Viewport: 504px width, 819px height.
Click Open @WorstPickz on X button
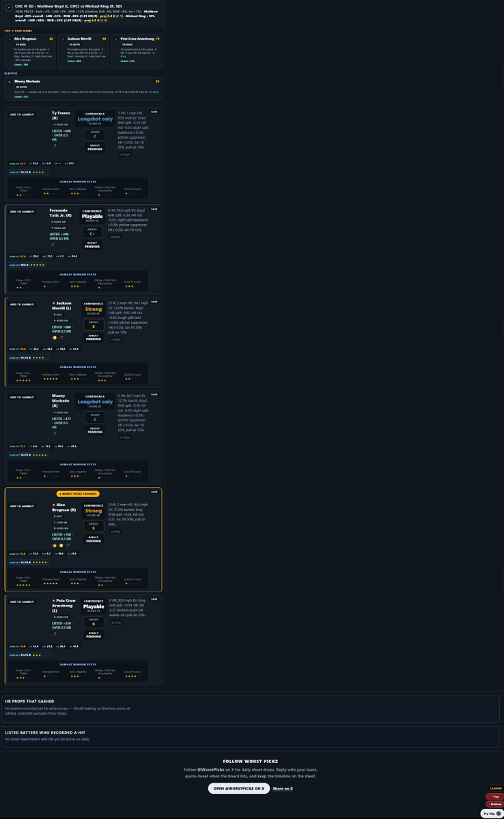(238, 789)
